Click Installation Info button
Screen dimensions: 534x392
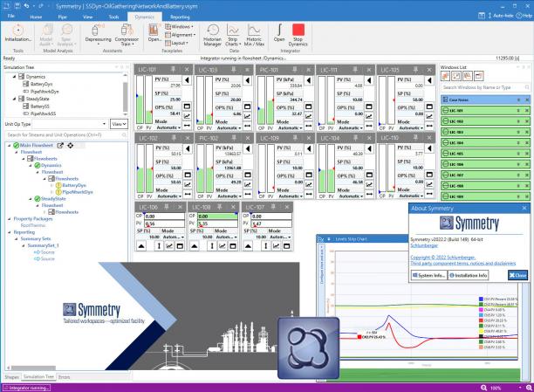(468, 275)
